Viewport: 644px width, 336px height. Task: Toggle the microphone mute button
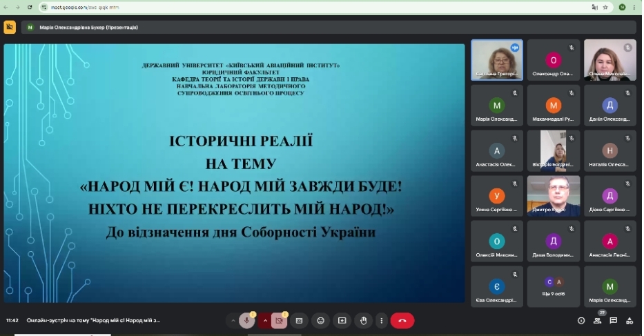click(246, 321)
